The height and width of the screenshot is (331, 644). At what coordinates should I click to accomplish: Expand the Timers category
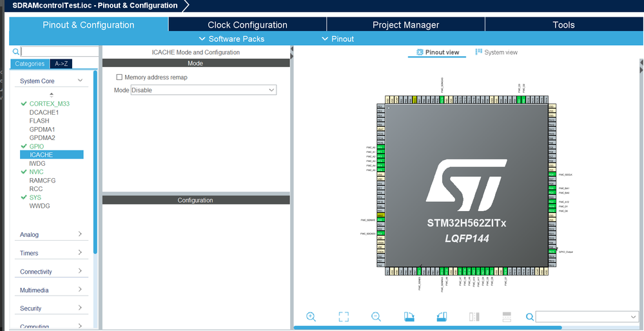[80, 252]
